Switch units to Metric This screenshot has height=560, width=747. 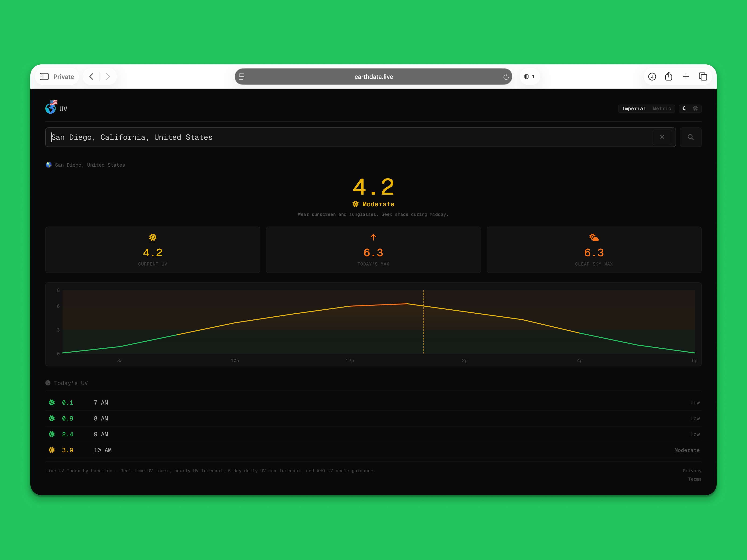click(662, 108)
